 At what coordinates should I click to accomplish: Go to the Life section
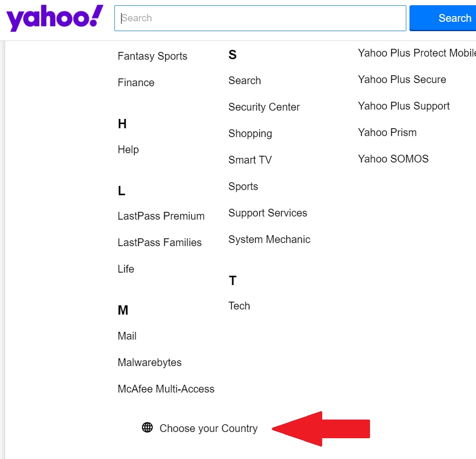coord(126,269)
